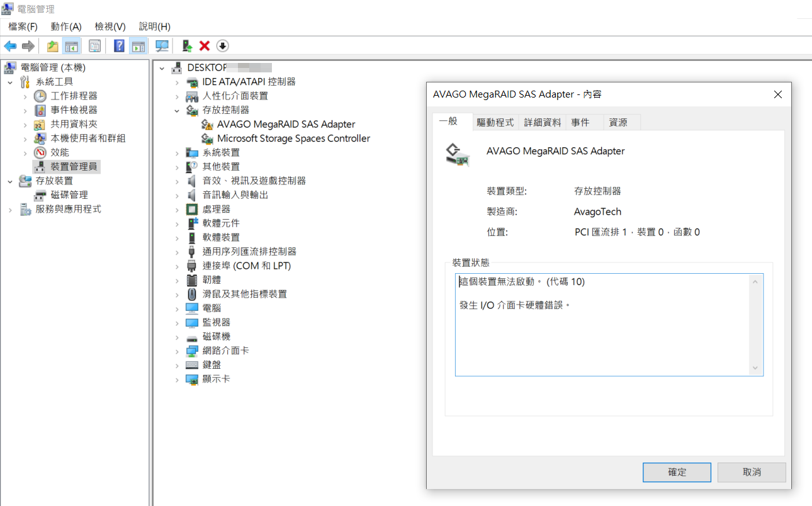
Task: Select 系統裝置 in the device list
Action: [221, 152]
